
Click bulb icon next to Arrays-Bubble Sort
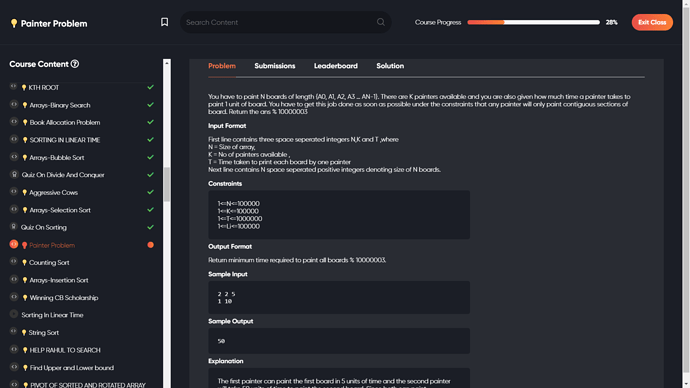(25, 157)
